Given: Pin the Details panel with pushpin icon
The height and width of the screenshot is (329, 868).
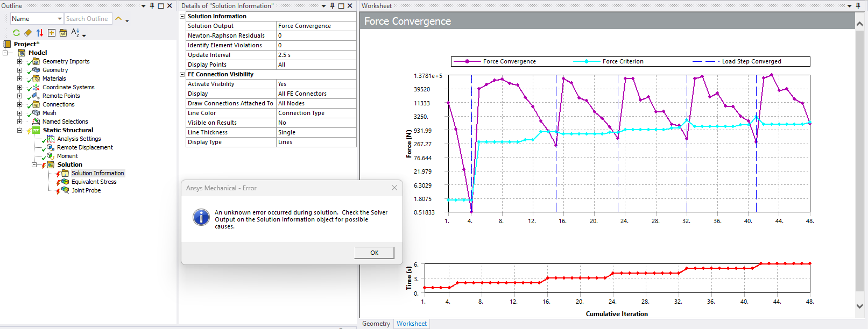Looking at the screenshot, I should [x=332, y=6].
